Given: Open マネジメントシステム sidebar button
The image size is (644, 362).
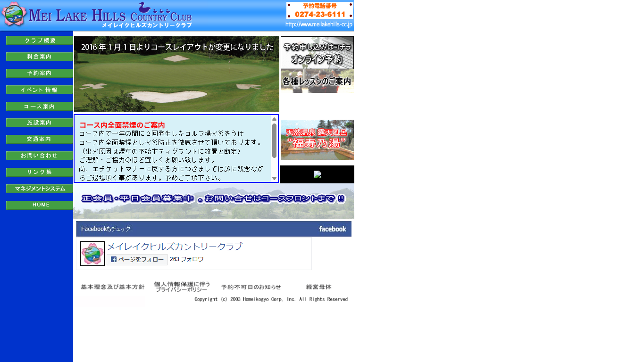Looking at the screenshot, I should click(x=40, y=189).
